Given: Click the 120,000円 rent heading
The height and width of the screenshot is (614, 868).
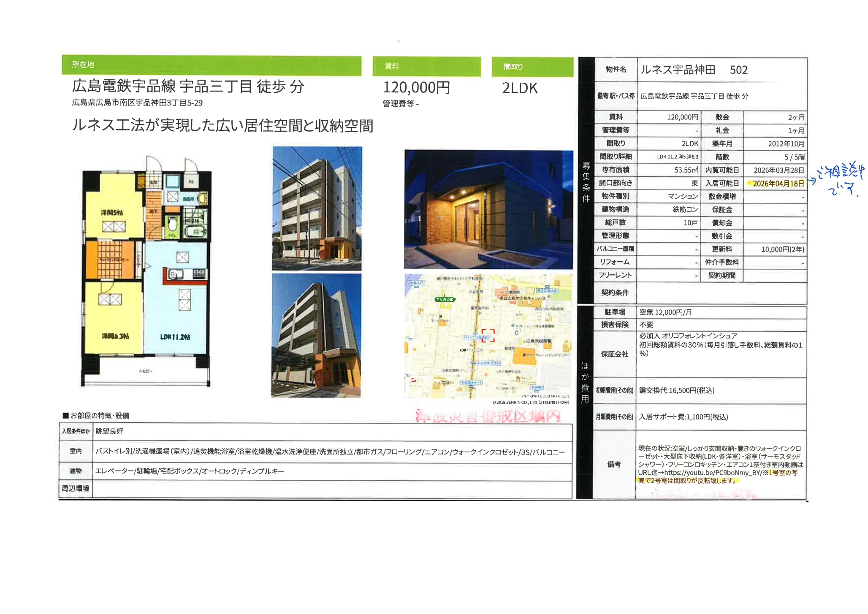Looking at the screenshot, I should [416, 88].
